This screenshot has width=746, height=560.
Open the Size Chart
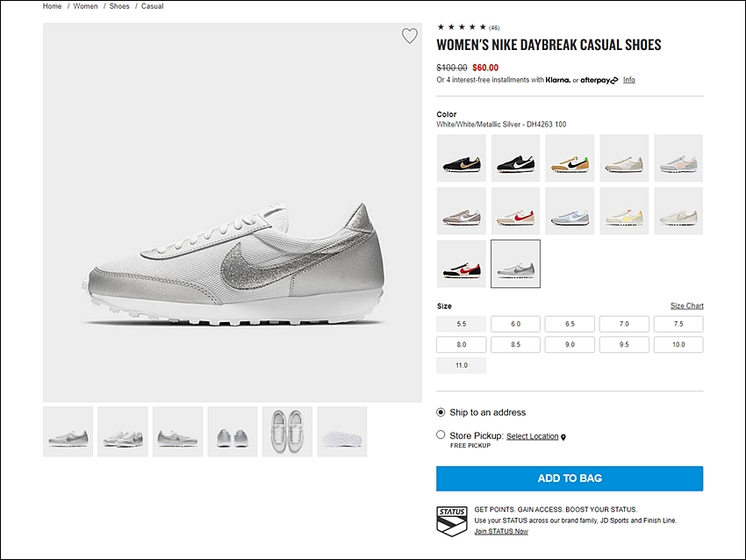pos(686,306)
